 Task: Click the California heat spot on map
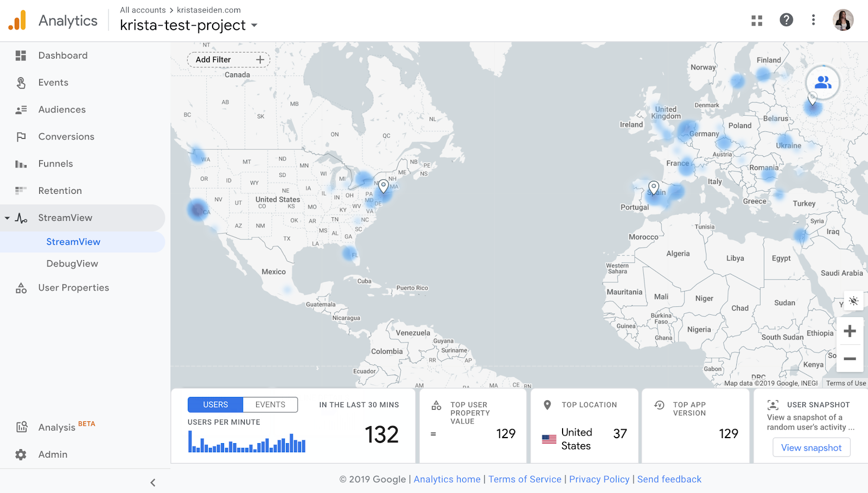pyautogui.click(x=197, y=210)
